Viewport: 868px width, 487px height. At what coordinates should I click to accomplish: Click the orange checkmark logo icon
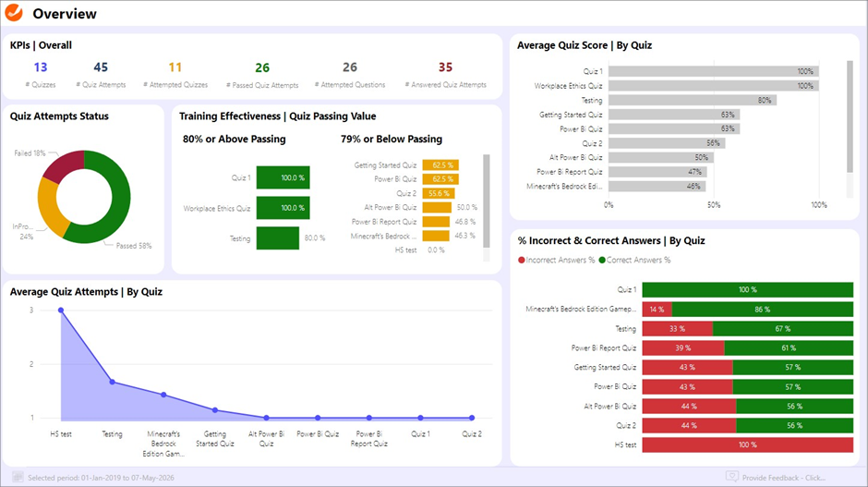[x=15, y=14]
